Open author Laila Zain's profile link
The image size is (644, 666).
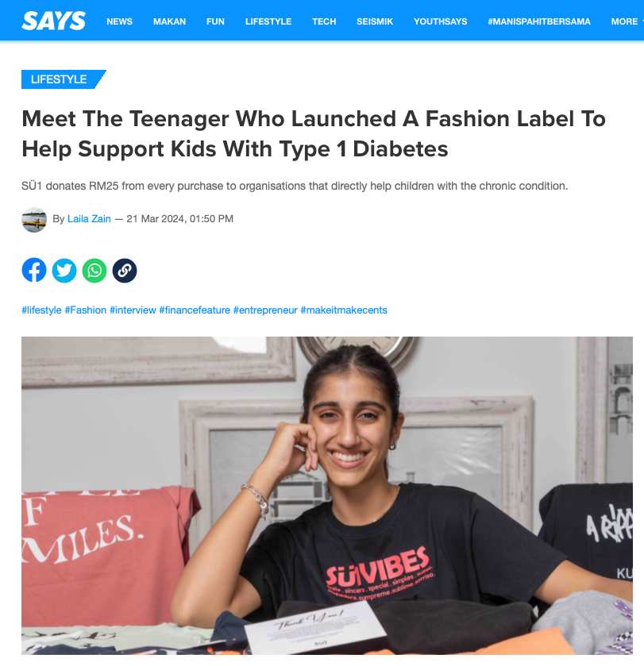(x=89, y=219)
